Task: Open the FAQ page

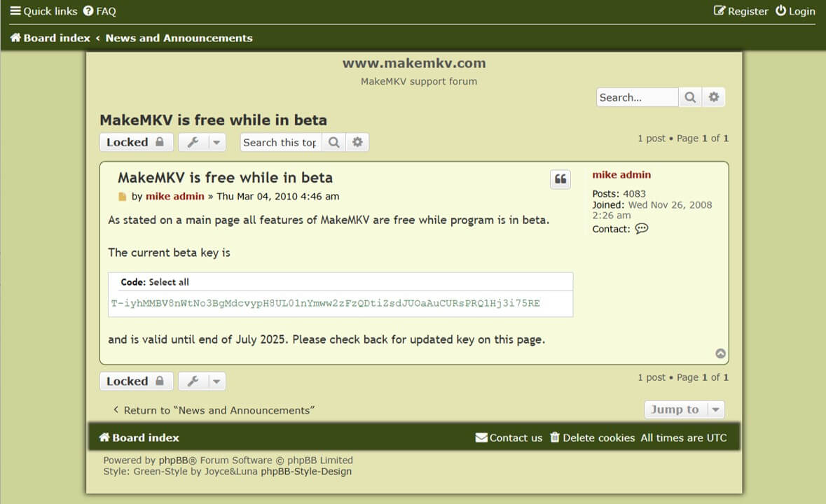Action: point(99,11)
